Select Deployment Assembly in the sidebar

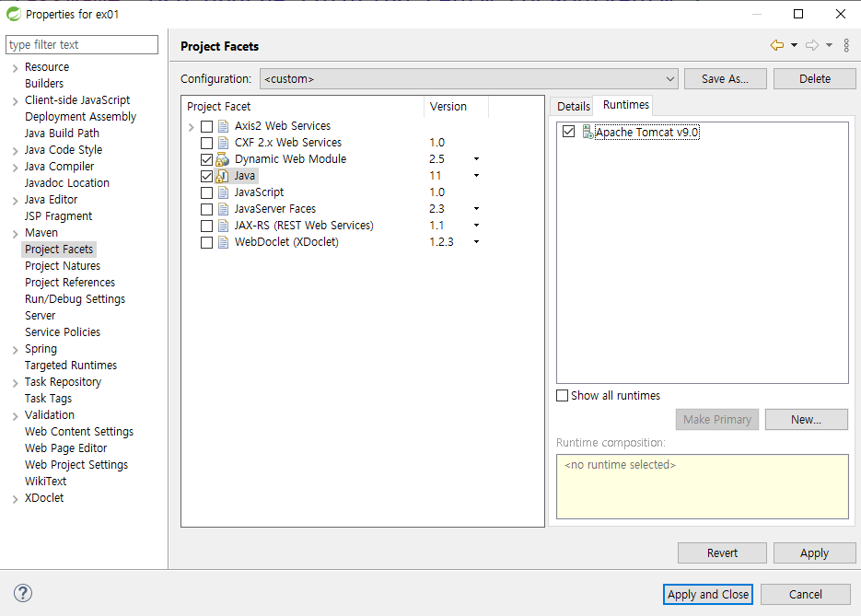tap(80, 116)
